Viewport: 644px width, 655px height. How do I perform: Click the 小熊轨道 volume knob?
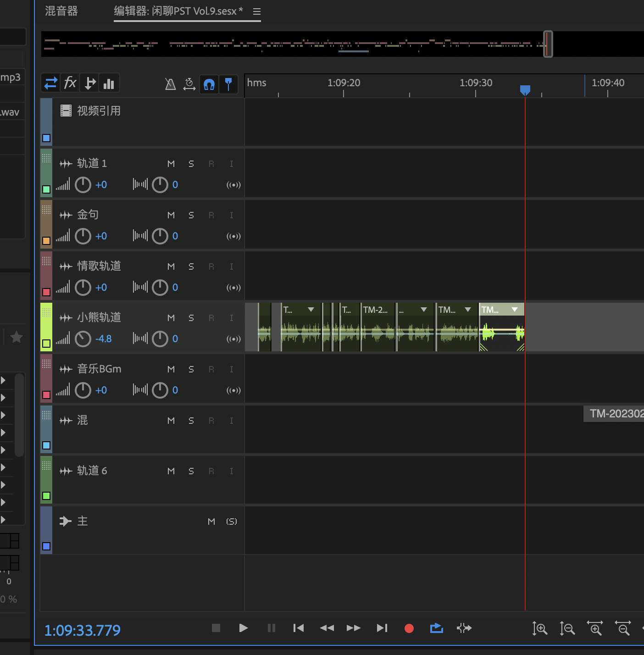83,339
